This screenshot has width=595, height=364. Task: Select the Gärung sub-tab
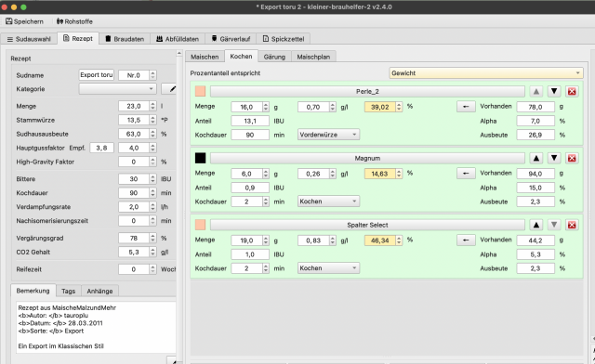pos(274,57)
